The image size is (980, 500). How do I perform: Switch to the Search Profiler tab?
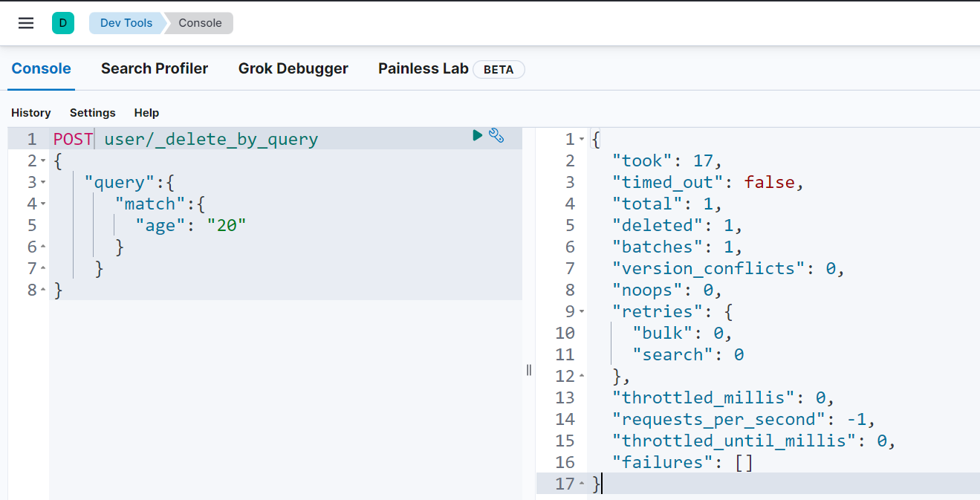[155, 69]
